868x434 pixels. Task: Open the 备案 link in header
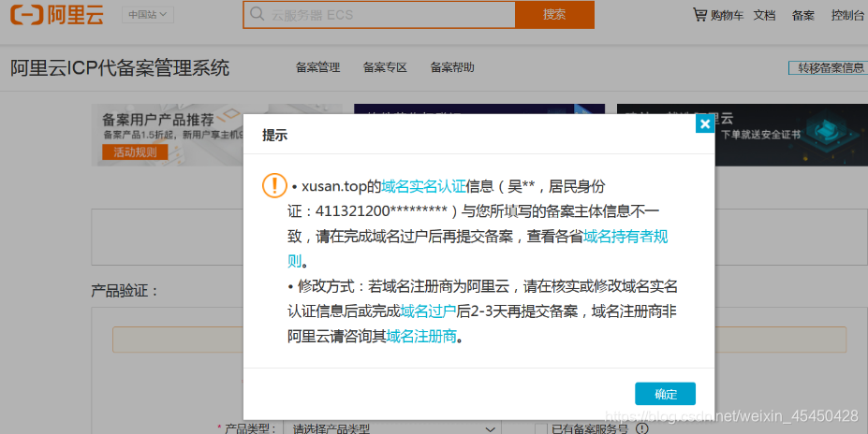[803, 16]
